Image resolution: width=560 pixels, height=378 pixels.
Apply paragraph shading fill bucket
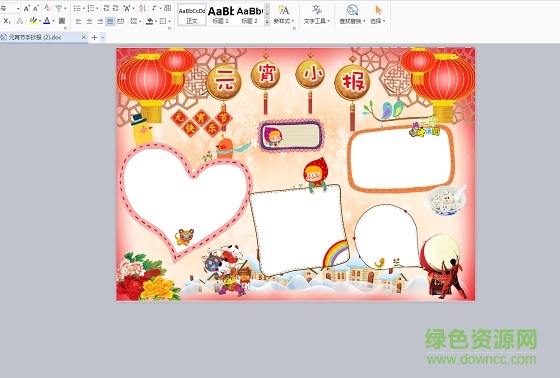point(149,21)
